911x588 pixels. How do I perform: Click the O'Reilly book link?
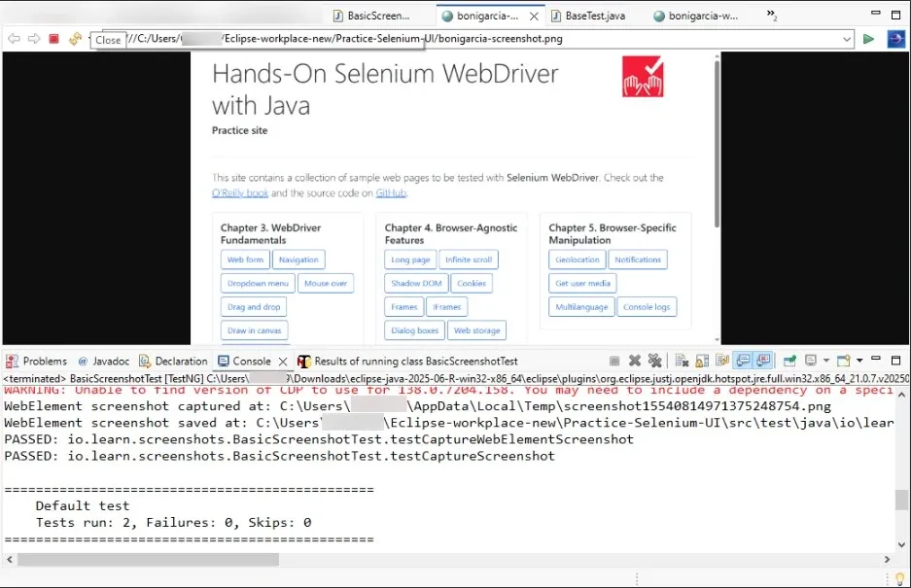point(240,192)
